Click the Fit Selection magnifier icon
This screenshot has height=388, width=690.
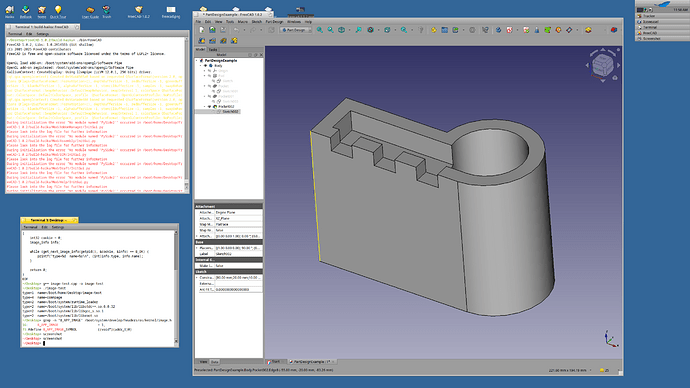[330, 30]
